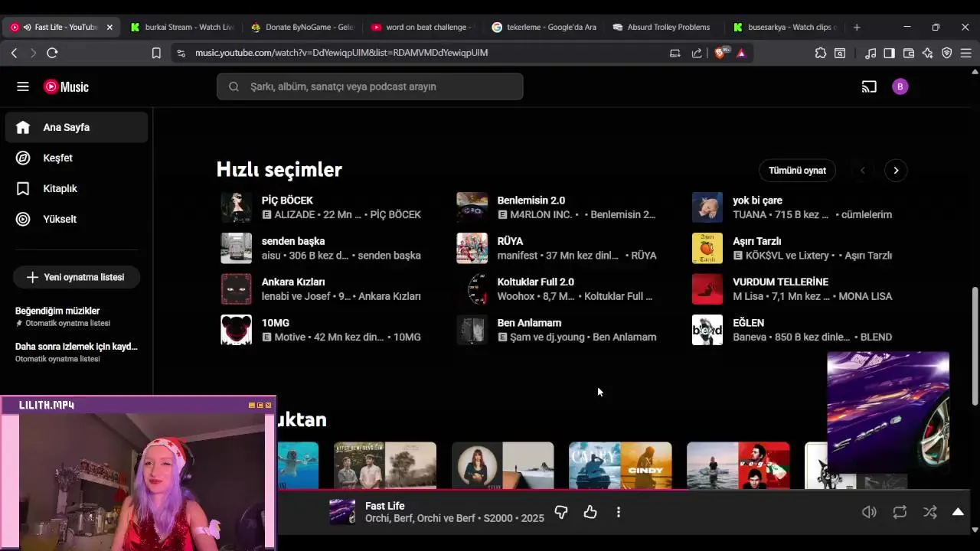This screenshot has height=551, width=980.
Task: Open a new browser tab
Action: click(857, 27)
